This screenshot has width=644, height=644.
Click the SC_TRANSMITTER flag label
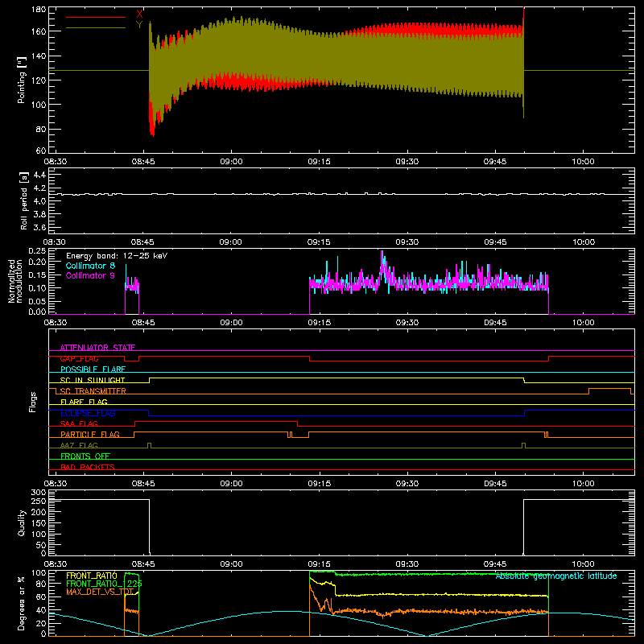point(93,391)
